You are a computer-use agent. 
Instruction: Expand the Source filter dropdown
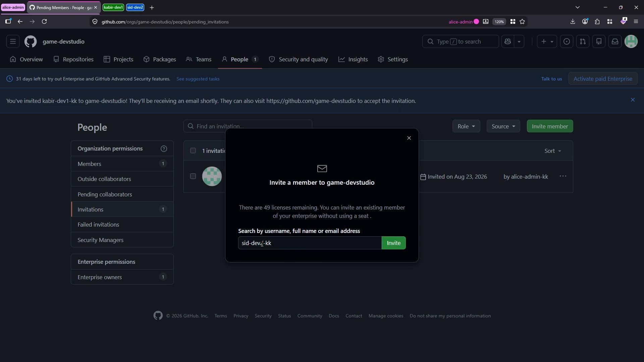503,126
